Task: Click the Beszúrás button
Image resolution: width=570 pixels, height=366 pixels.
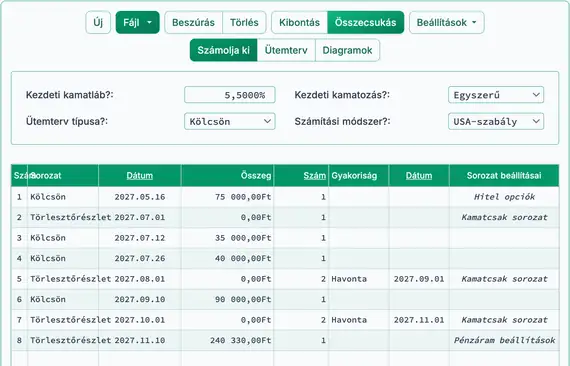Action: click(x=193, y=23)
